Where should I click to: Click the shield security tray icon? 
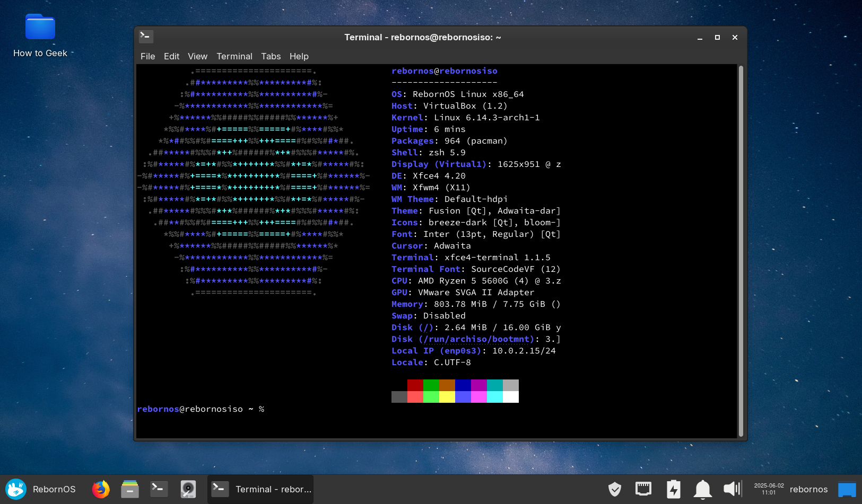[614, 489]
